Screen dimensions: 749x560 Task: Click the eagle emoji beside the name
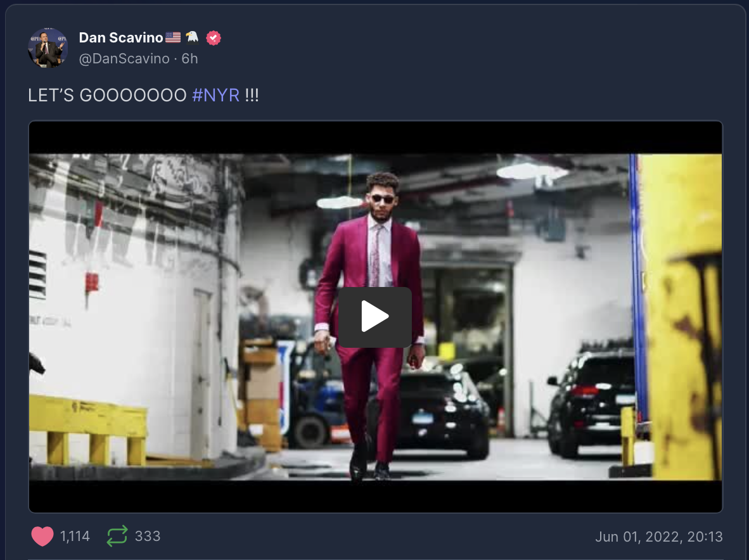pyautogui.click(x=192, y=37)
